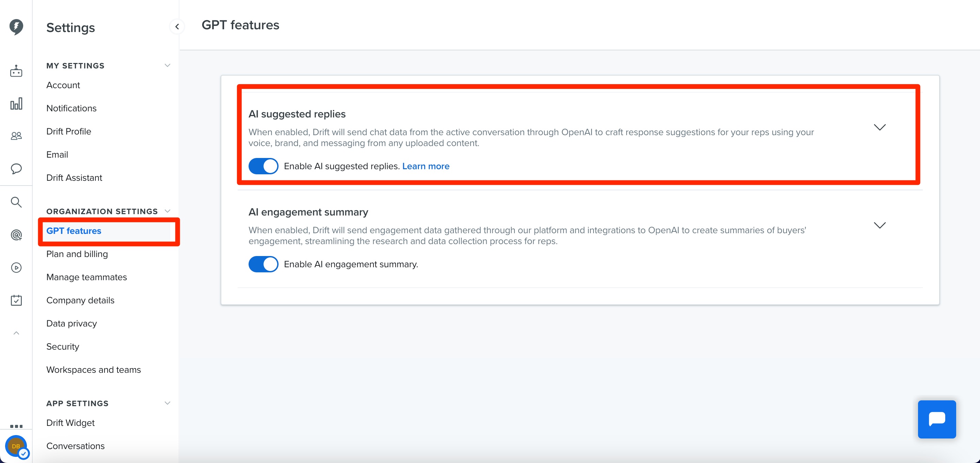Toggle Enable AI engagement summary switch
980x463 pixels.
(x=263, y=264)
